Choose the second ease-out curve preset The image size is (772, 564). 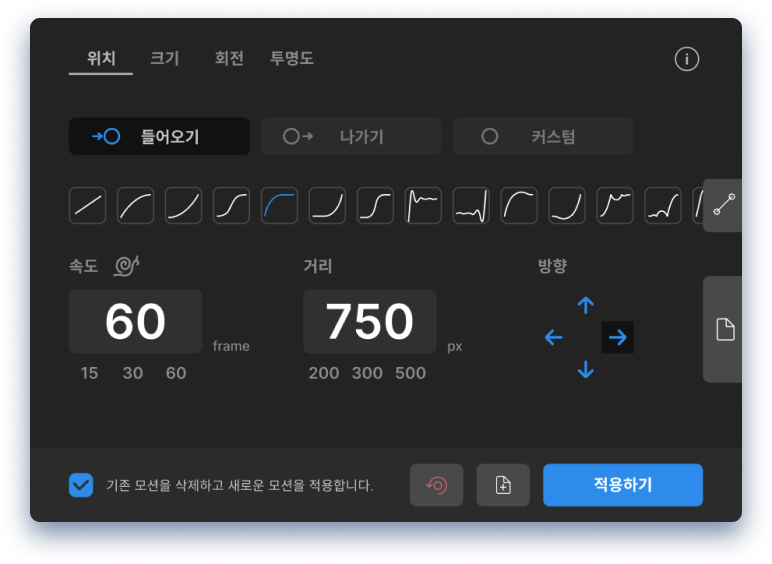(135, 205)
